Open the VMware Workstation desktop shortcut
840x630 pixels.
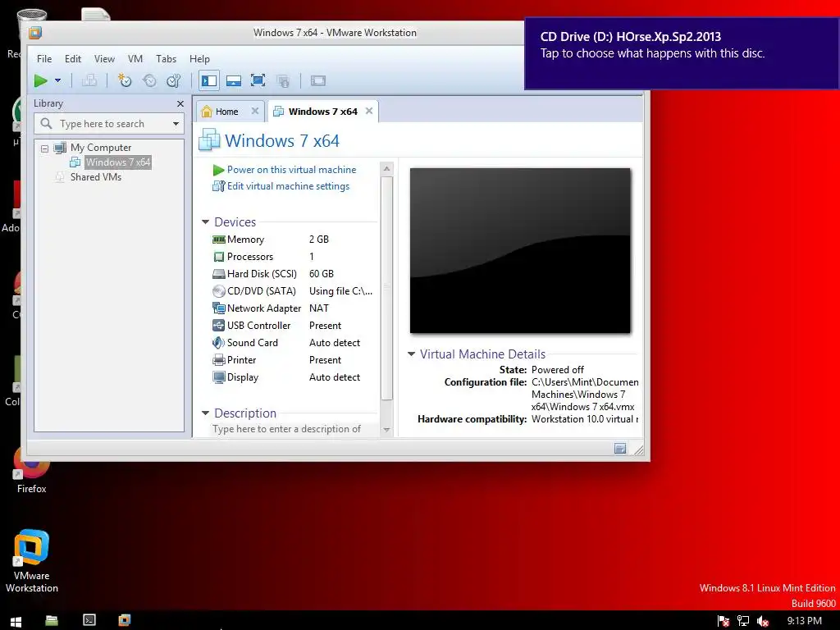coord(32,561)
